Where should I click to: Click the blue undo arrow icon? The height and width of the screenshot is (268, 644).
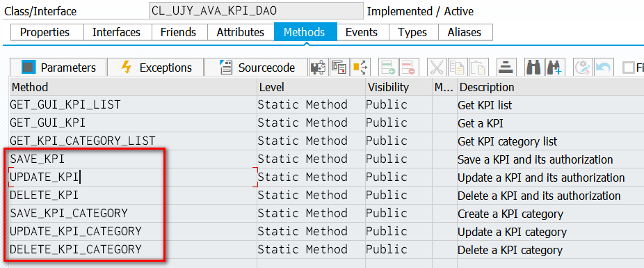pyautogui.click(x=603, y=68)
